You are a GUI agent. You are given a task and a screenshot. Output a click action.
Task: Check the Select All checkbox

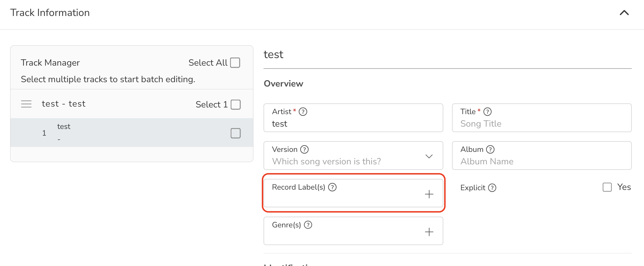pos(235,63)
